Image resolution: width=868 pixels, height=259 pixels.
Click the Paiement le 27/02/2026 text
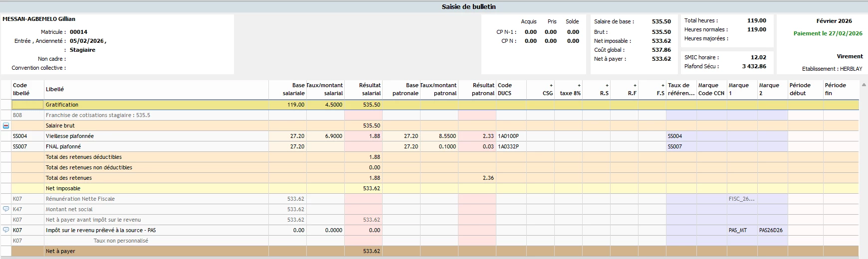coord(828,33)
